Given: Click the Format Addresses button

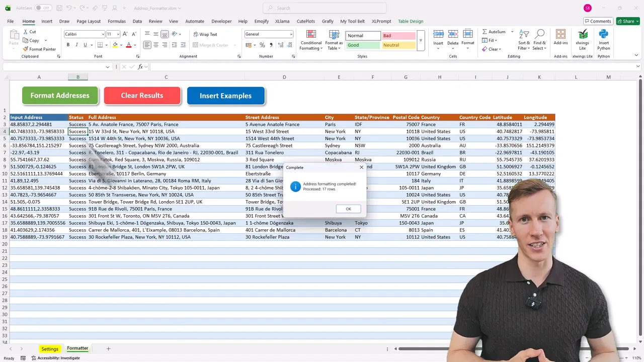Looking at the screenshot, I should (x=60, y=96).
